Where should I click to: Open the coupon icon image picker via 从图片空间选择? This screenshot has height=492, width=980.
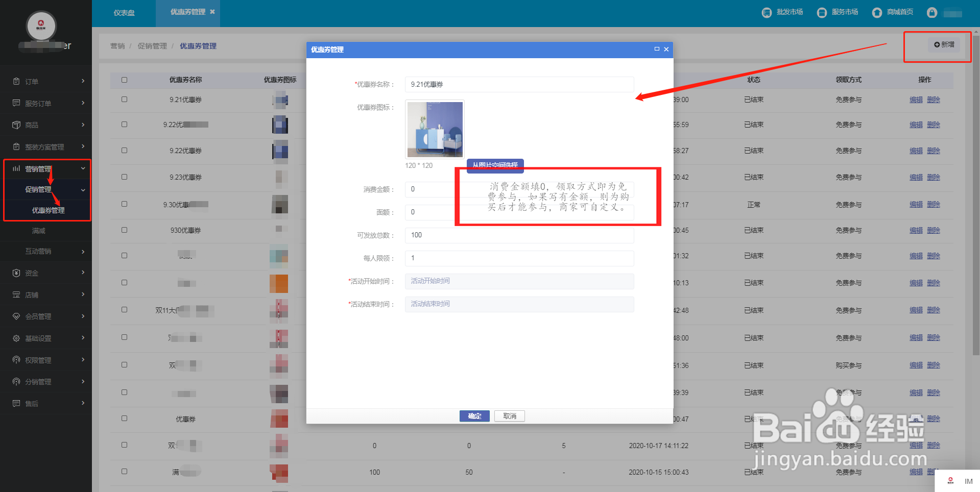pyautogui.click(x=494, y=166)
